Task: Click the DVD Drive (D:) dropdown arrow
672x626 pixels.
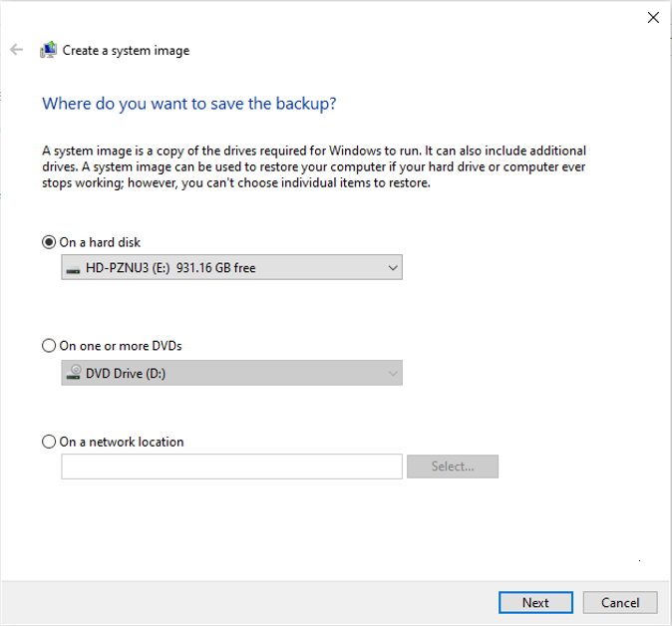Action: click(392, 373)
